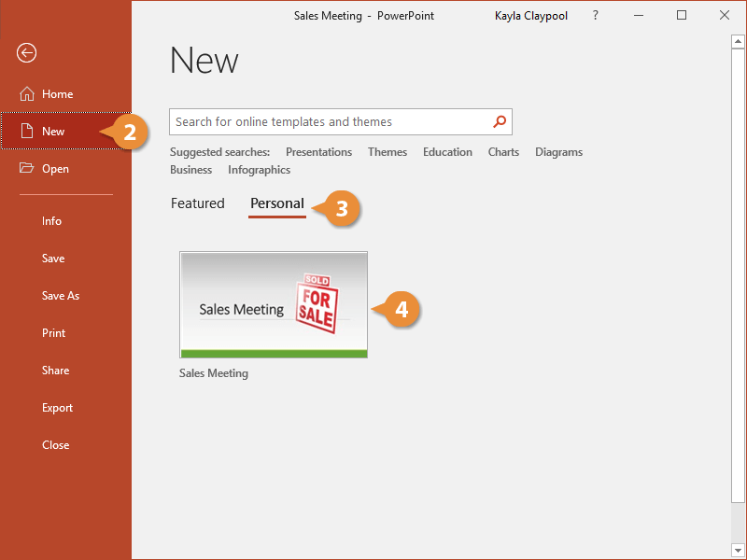Open the Sales Meeting template thumbnail
Screen dimensions: 747x560
[274, 304]
